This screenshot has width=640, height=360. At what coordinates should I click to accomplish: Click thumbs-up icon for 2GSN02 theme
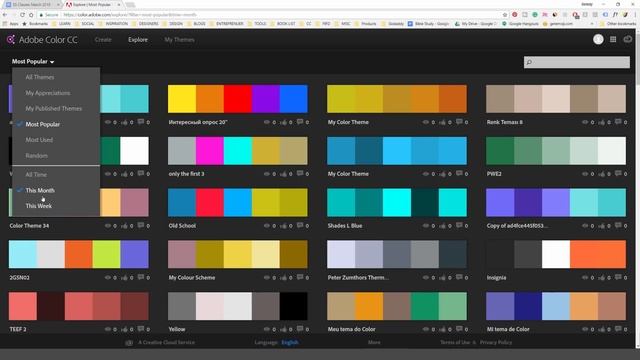(x=124, y=278)
